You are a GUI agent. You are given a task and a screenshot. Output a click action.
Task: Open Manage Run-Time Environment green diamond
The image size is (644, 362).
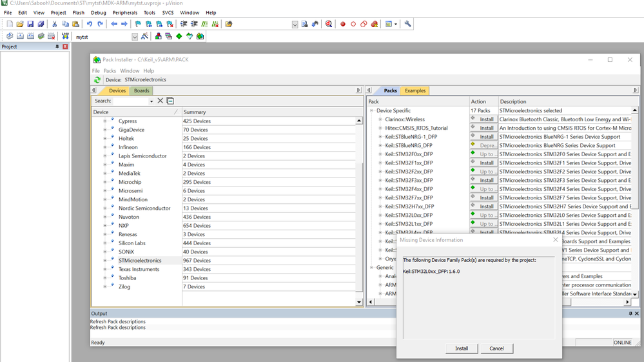pos(179,37)
